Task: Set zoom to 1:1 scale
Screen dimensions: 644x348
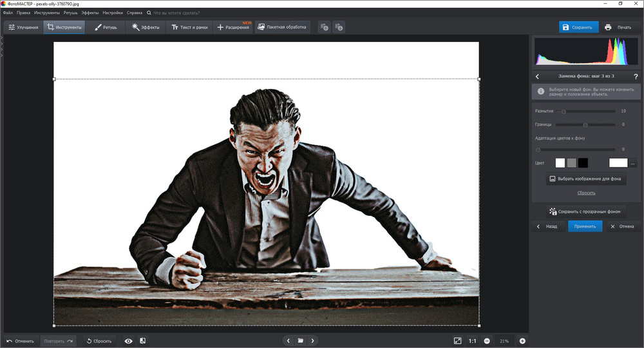Action: 472,341
